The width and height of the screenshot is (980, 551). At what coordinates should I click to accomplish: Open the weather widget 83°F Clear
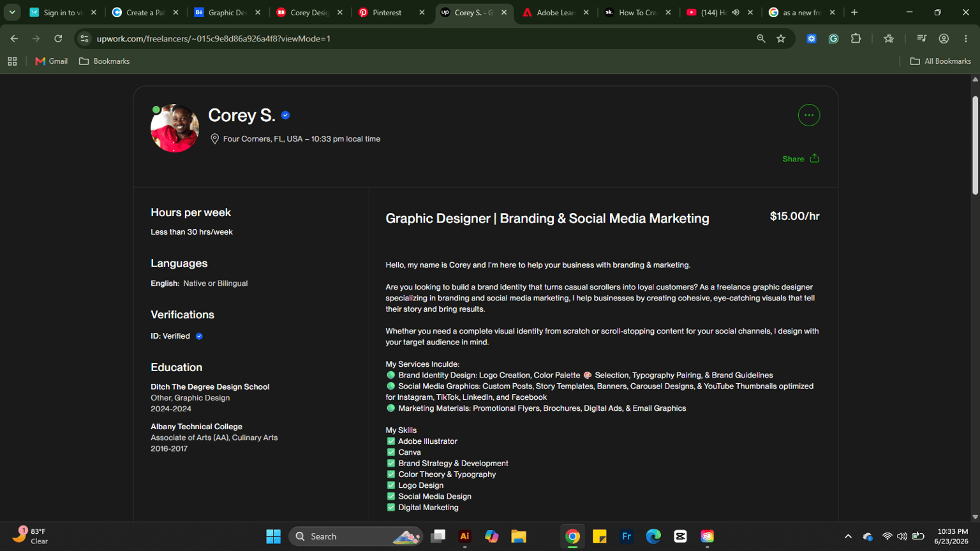(x=31, y=536)
